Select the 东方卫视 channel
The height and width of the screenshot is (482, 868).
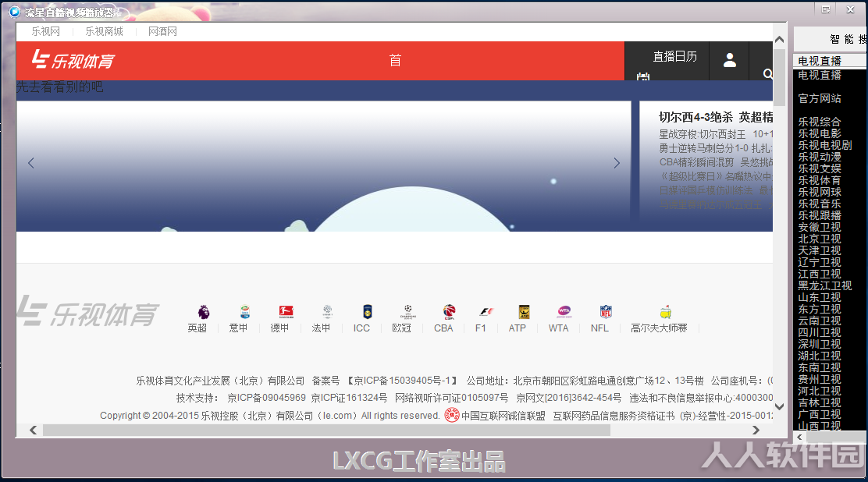point(820,309)
